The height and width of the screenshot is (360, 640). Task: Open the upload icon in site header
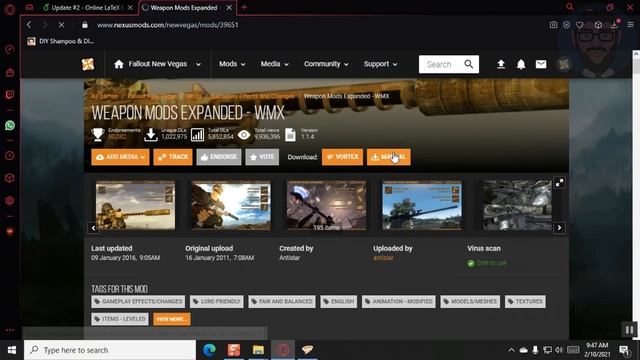click(501, 64)
